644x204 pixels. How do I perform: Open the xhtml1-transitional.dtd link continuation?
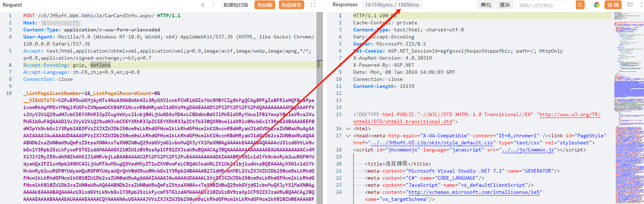coord(403,122)
